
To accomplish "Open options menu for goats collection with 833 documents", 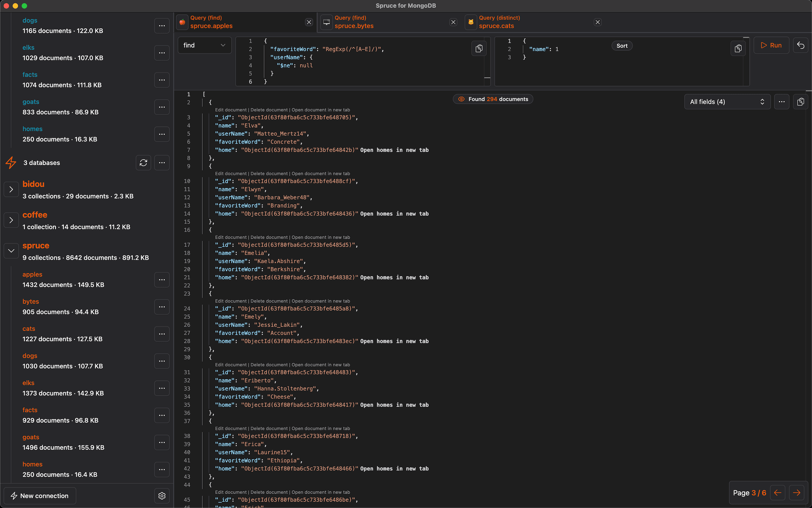I will (x=162, y=107).
